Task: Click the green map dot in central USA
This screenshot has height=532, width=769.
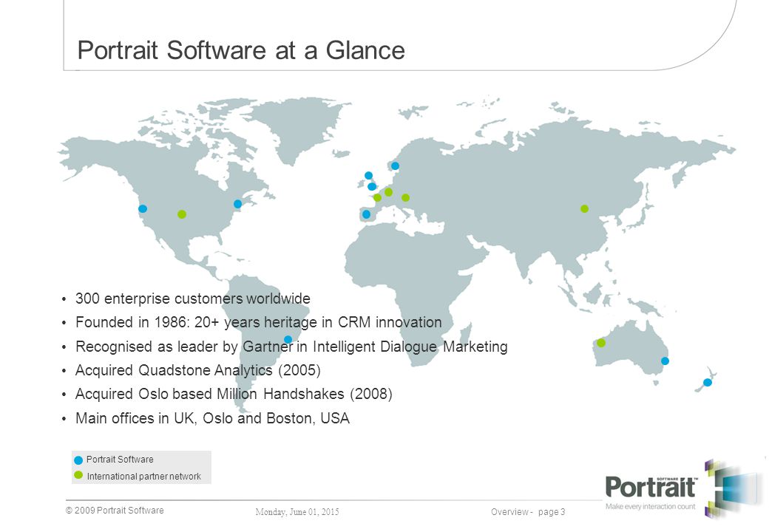Action: click(x=182, y=214)
